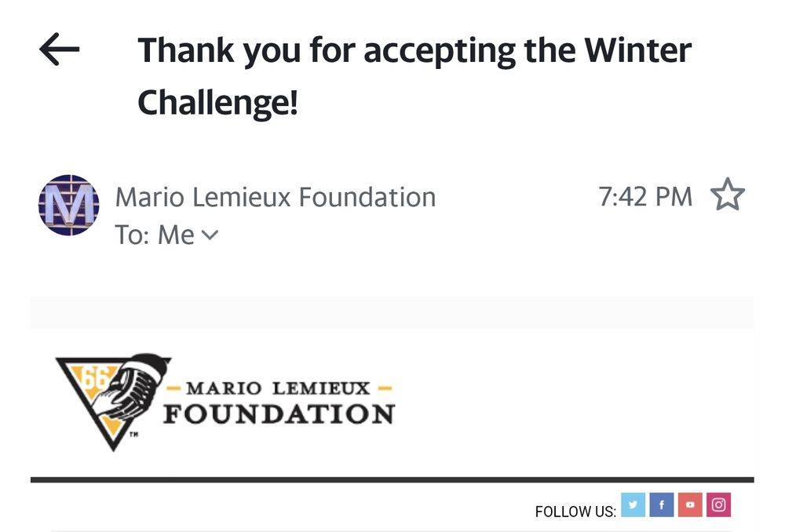Go back using the left arrow
The image size is (785, 532).
[60, 50]
